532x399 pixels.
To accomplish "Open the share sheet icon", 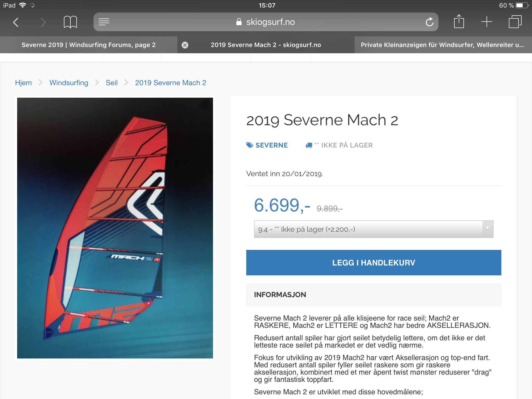I will click(459, 21).
